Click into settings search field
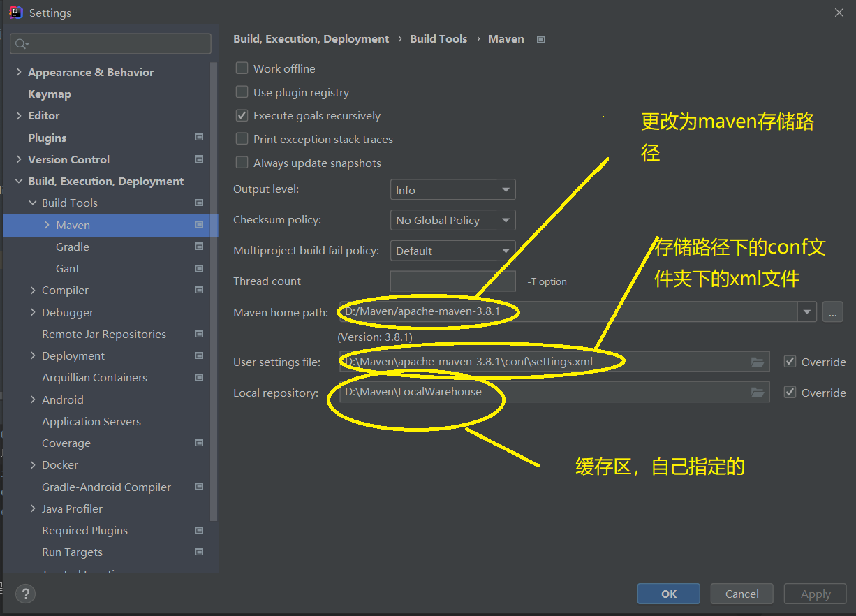This screenshot has width=856, height=616. [110, 44]
